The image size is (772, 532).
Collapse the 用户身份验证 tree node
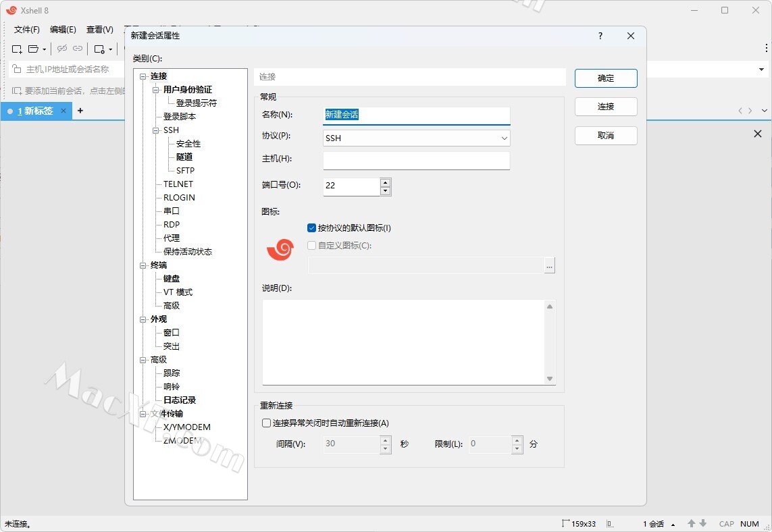[155, 90]
